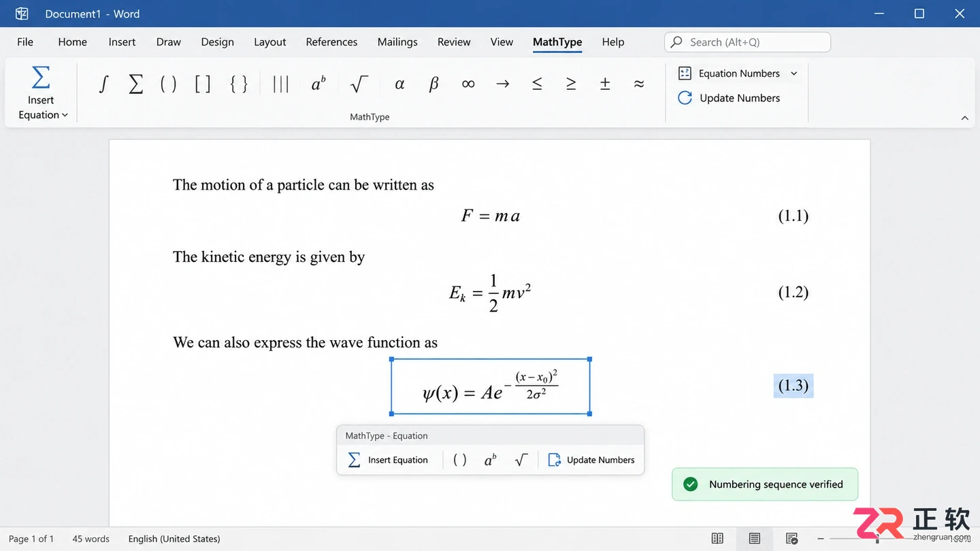This screenshot has height=551, width=980.
Task: Click parentheses in the floating MathType toolbar
Action: (460, 460)
